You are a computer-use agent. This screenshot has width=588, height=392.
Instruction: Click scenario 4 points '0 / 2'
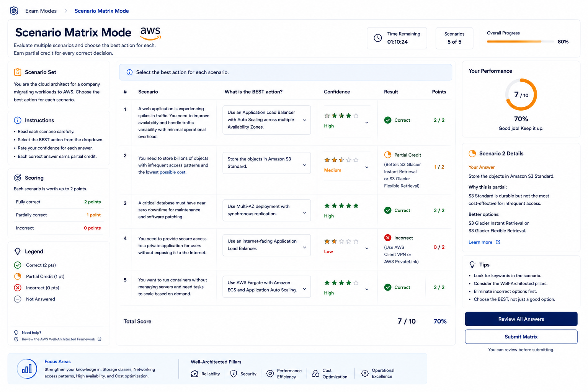[439, 247]
